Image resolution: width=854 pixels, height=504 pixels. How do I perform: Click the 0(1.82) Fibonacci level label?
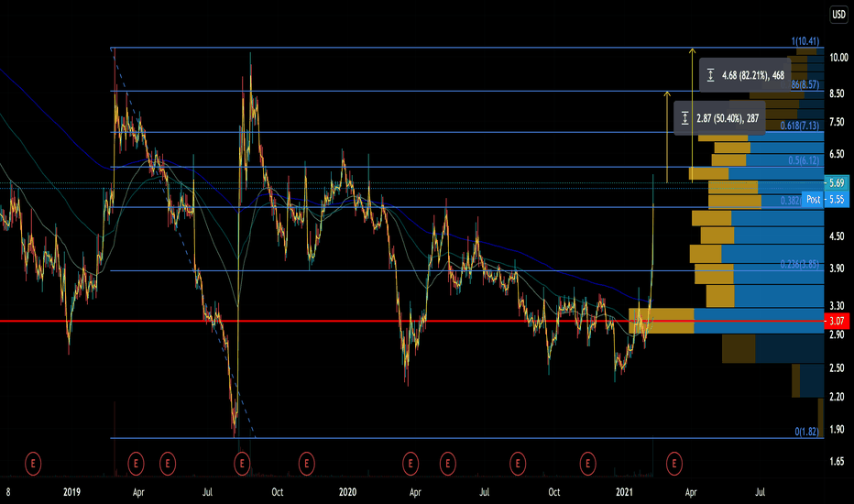tap(806, 432)
